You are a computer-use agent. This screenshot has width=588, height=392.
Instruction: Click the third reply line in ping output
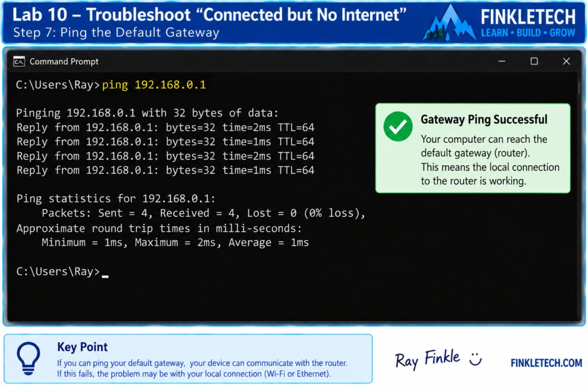pyautogui.click(x=165, y=156)
